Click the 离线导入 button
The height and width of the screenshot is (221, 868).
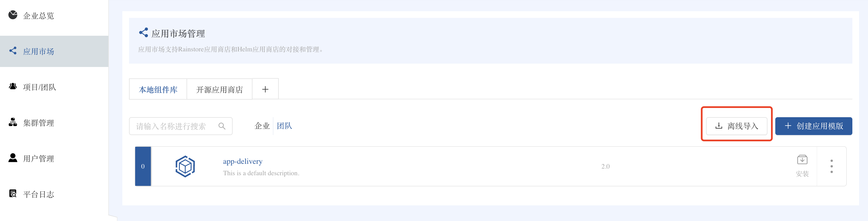pyautogui.click(x=736, y=126)
